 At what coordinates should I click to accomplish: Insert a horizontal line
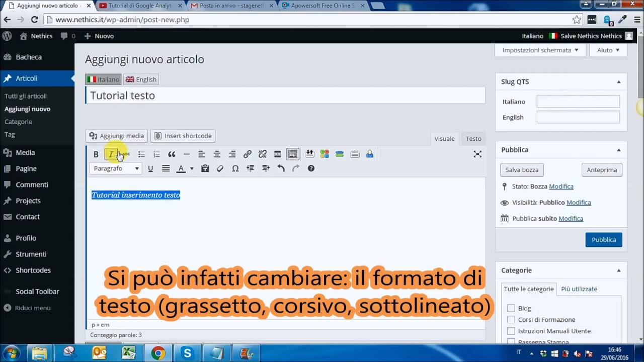pyautogui.click(x=187, y=154)
